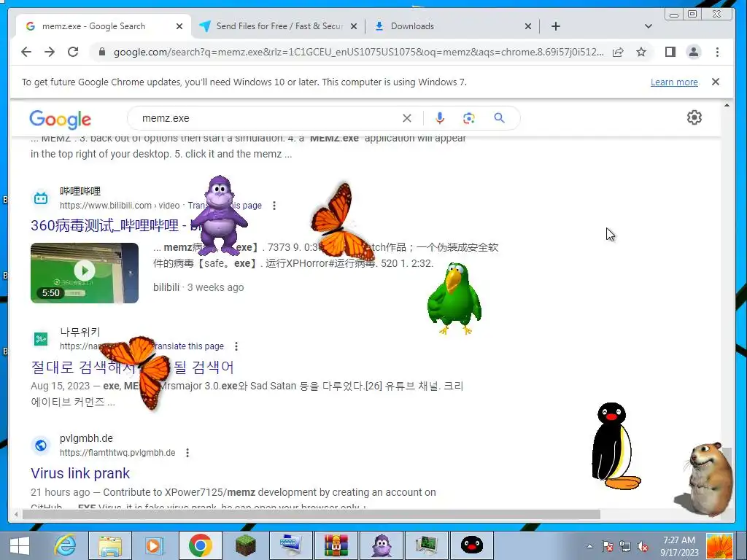
Task: Dismiss the Windows 7 update notice
Action: [x=716, y=82]
